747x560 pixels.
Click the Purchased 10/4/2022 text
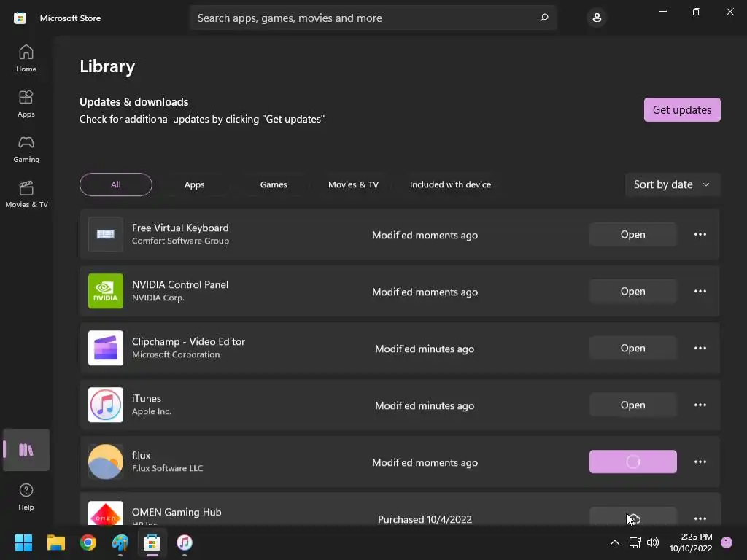(425, 519)
